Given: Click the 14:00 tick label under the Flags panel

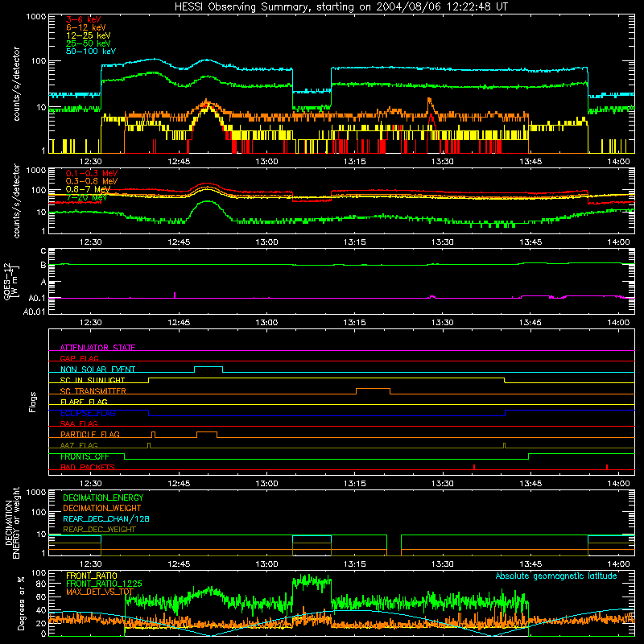Looking at the screenshot, I should tap(618, 484).
